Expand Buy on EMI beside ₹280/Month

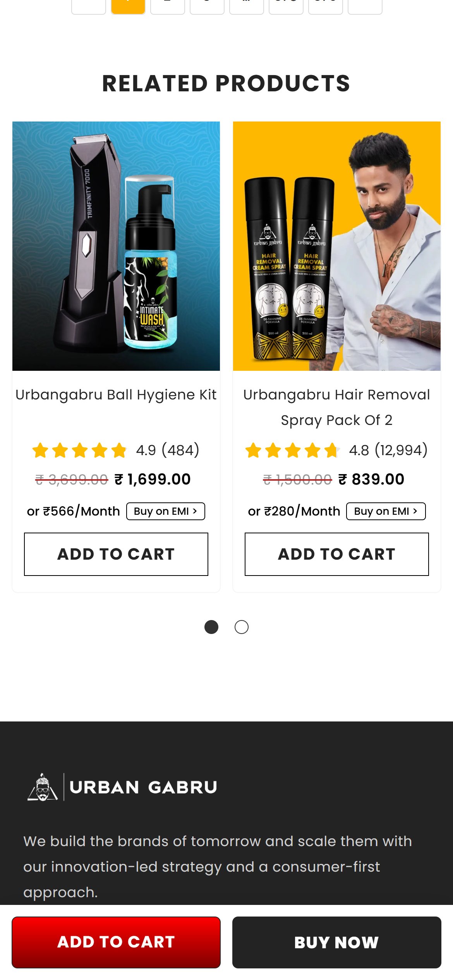(386, 511)
